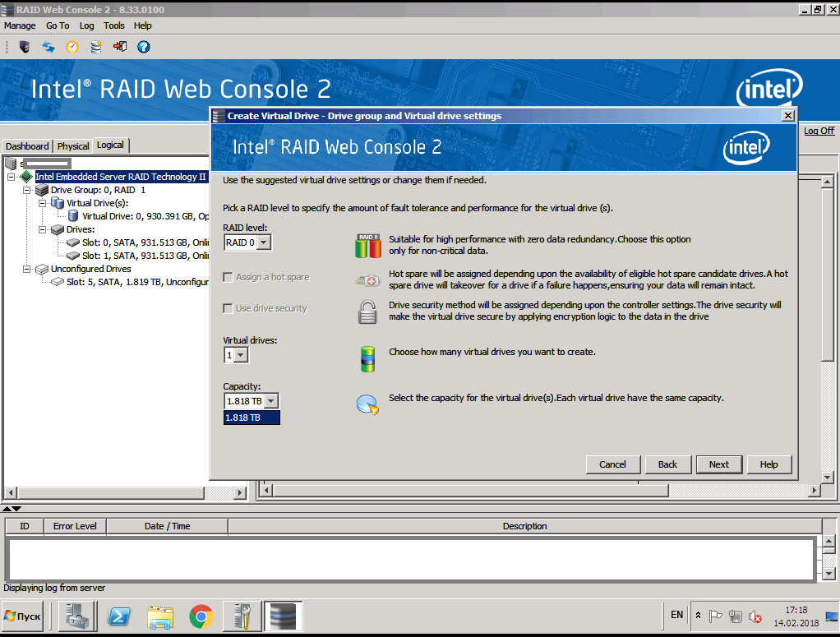Open the Go To menu

pos(58,25)
